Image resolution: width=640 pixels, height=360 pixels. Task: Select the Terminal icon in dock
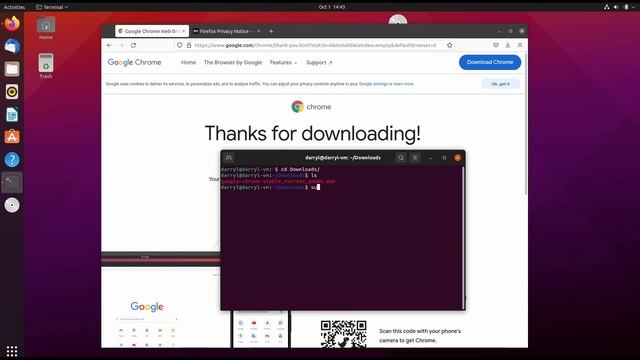tap(12, 182)
